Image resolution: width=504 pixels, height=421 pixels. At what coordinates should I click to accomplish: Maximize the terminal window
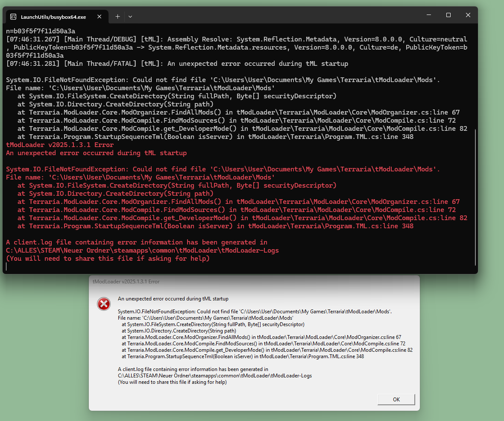tap(448, 15)
